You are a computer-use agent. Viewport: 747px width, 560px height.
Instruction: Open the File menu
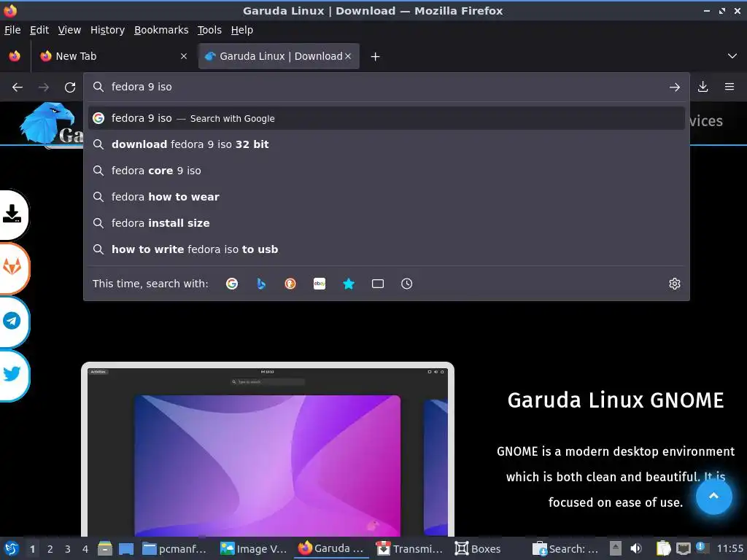pos(12,30)
